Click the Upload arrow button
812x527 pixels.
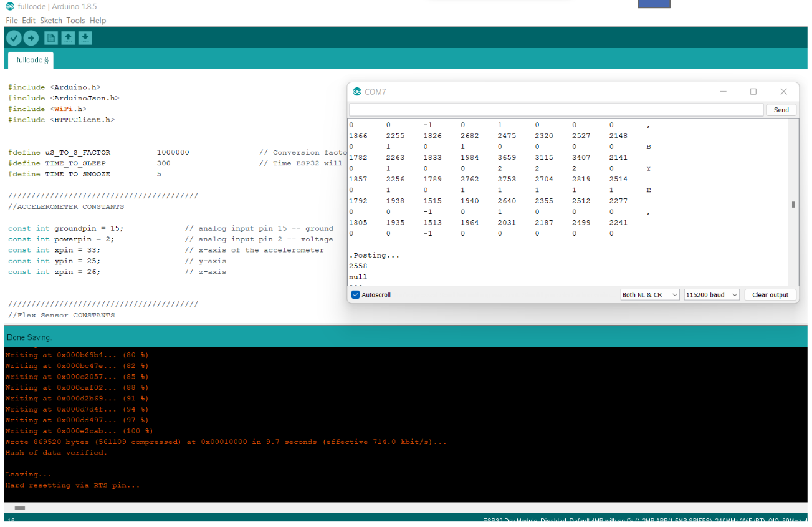tap(31, 38)
